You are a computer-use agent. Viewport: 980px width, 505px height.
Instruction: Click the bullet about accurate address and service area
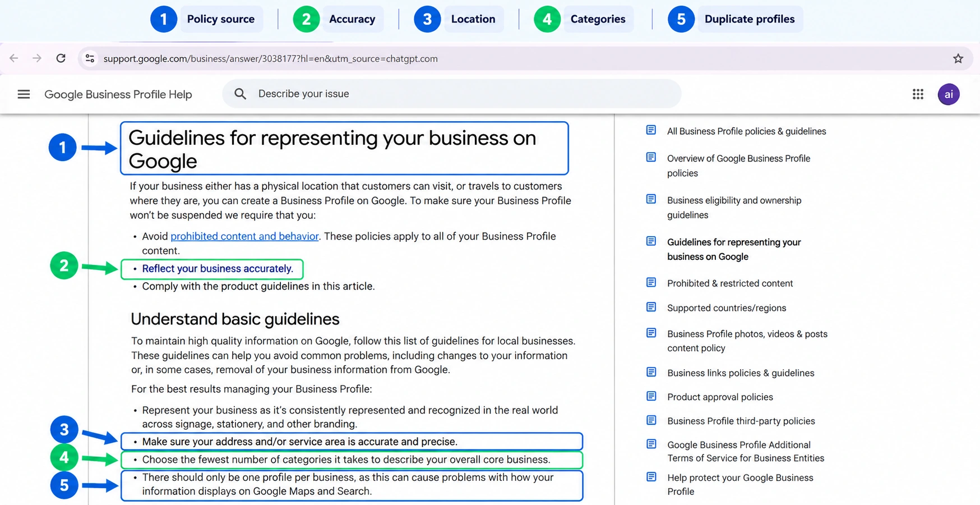pos(300,442)
